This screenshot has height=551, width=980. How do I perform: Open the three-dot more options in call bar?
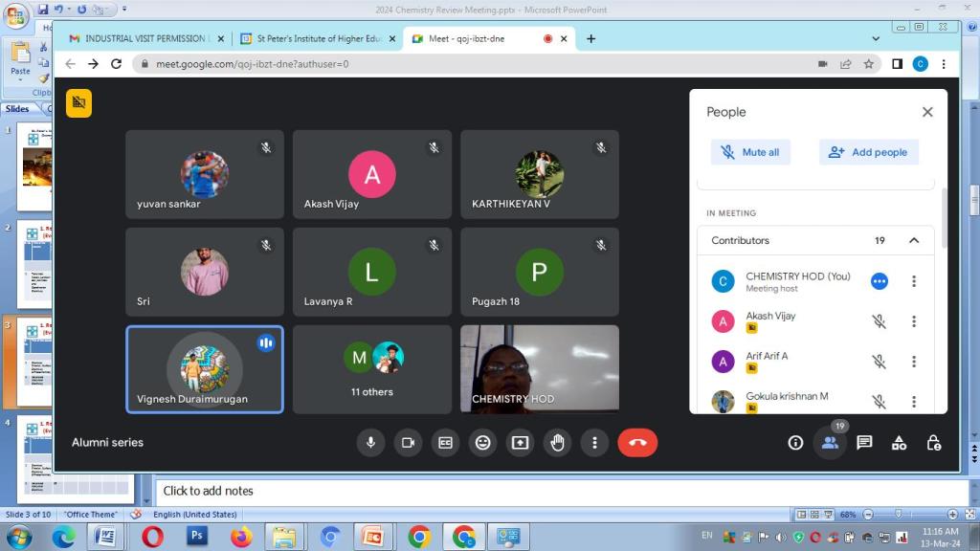594,442
